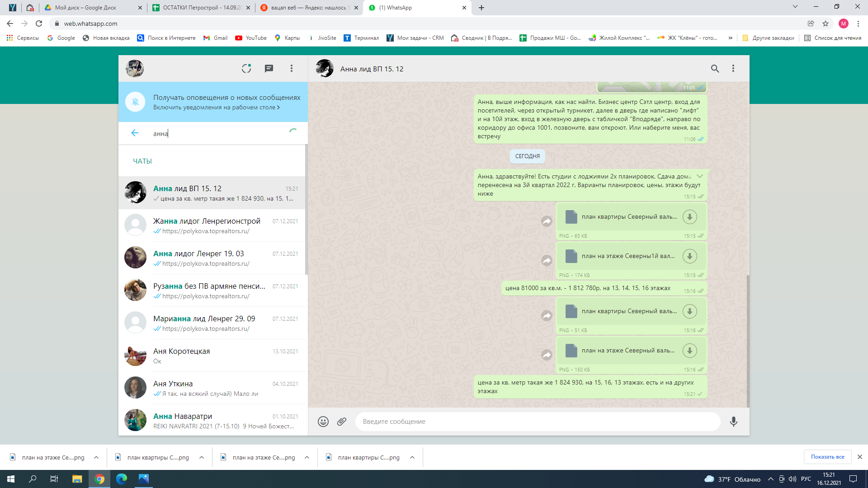Start voice recording with microphone icon
The width and height of the screenshot is (868, 488).
tap(733, 422)
